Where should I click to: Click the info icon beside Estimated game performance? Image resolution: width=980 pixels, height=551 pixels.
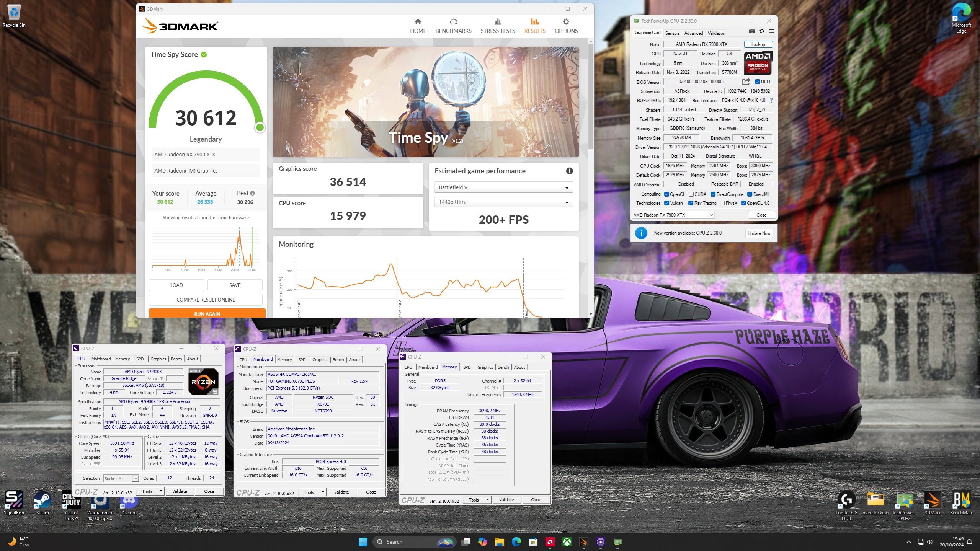point(569,171)
